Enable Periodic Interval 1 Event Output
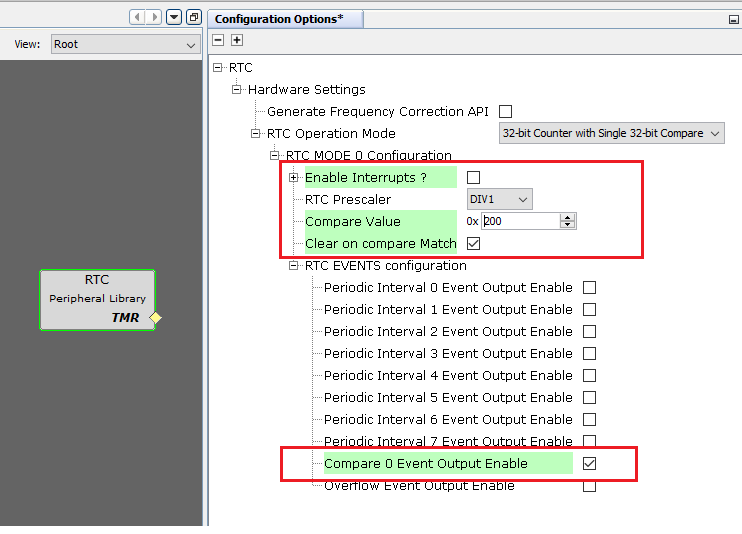The image size is (742, 534). click(589, 310)
